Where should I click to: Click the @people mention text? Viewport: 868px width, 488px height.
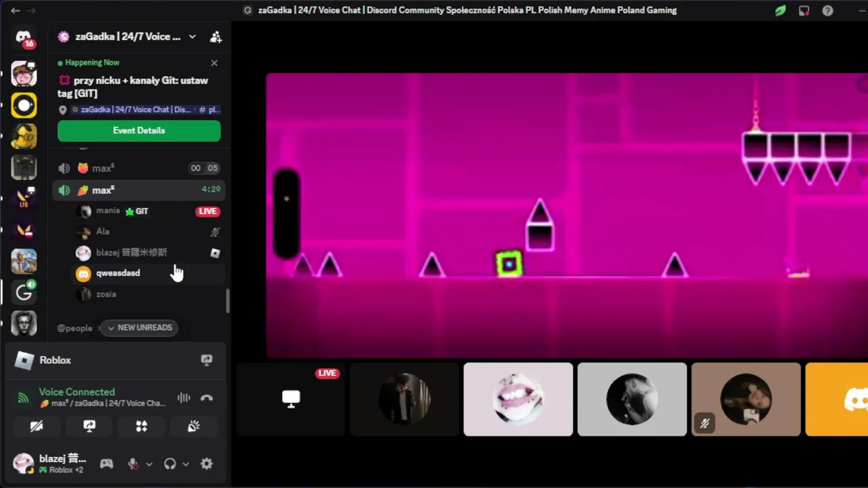[x=75, y=328]
